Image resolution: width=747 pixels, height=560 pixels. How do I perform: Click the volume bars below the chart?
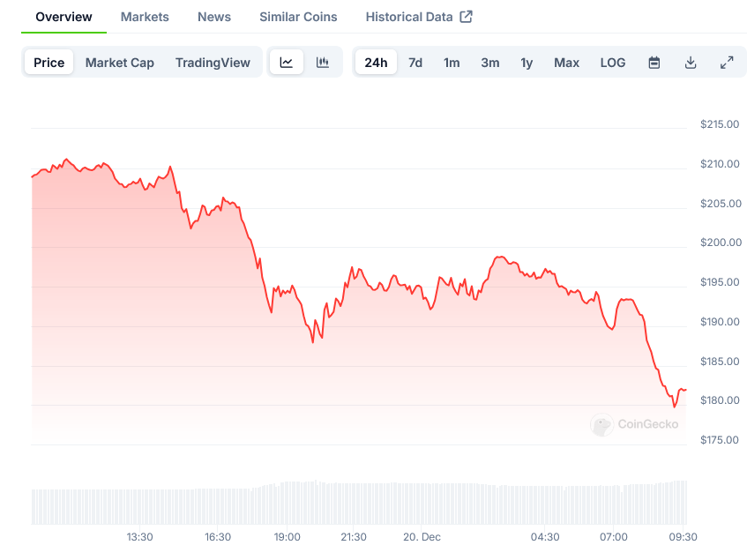click(x=353, y=504)
